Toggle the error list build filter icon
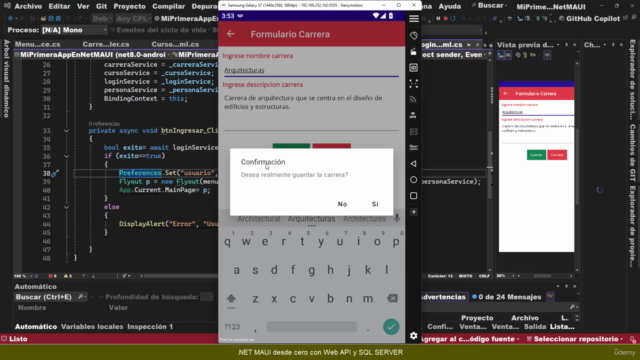This screenshot has width=640, height=360. 550,297
